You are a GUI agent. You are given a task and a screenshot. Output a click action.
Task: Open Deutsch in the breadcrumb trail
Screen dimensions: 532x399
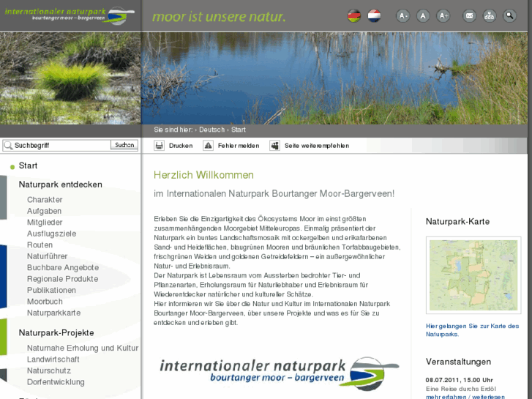click(x=211, y=130)
